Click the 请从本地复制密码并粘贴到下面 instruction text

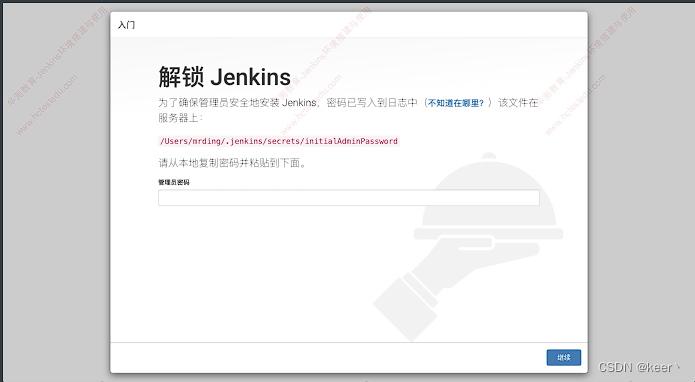[x=233, y=163]
